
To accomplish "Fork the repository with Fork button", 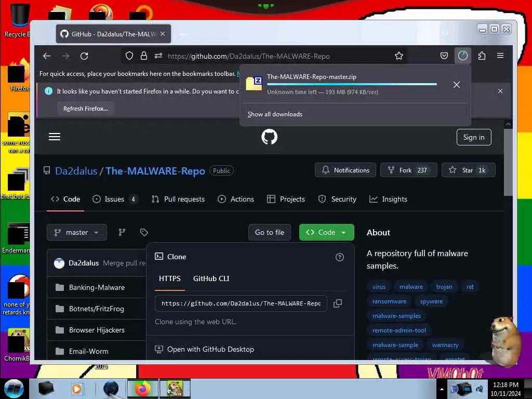I will 408,170.
